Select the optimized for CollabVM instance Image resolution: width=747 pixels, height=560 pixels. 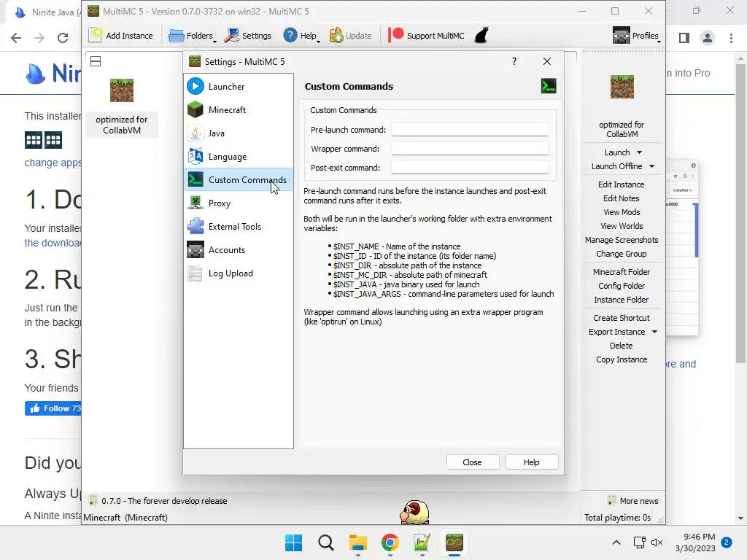click(122, 107)
